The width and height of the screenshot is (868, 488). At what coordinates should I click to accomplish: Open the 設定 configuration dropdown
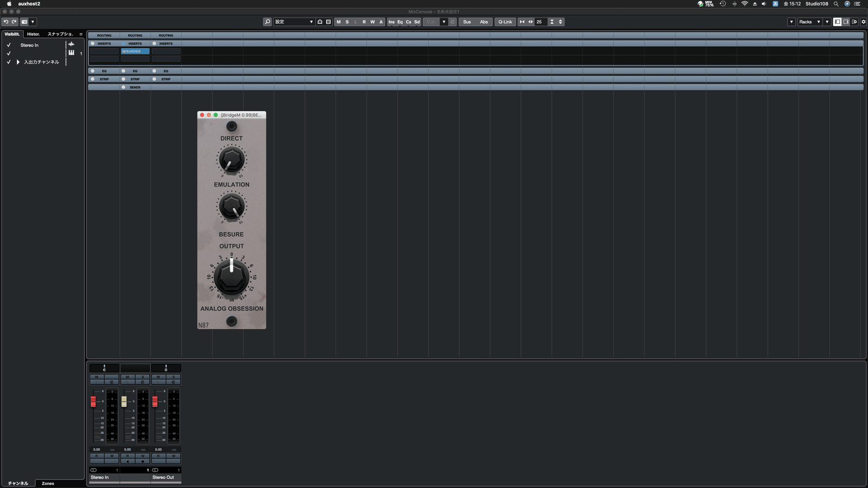(x=293, y=22)
